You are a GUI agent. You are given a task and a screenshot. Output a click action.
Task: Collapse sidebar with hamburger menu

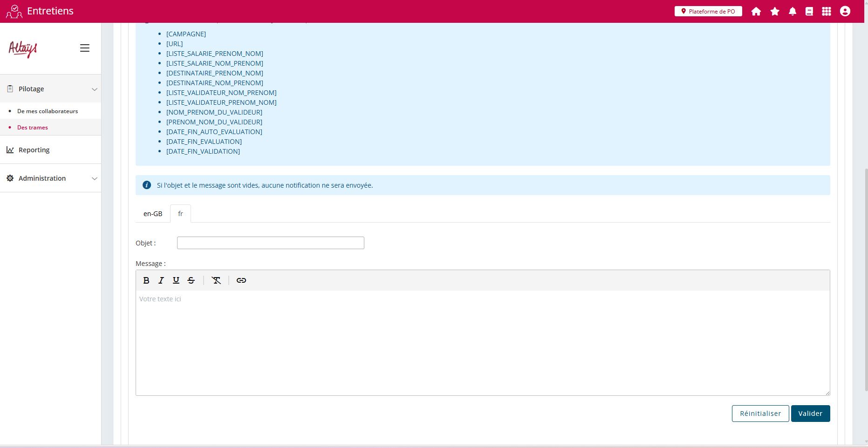pos(85,48)
